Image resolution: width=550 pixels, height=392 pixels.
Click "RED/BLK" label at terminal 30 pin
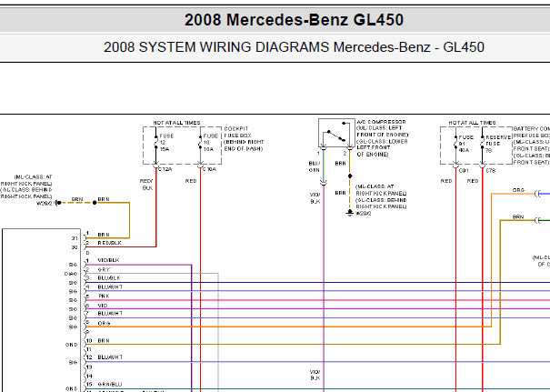point(109,243)
